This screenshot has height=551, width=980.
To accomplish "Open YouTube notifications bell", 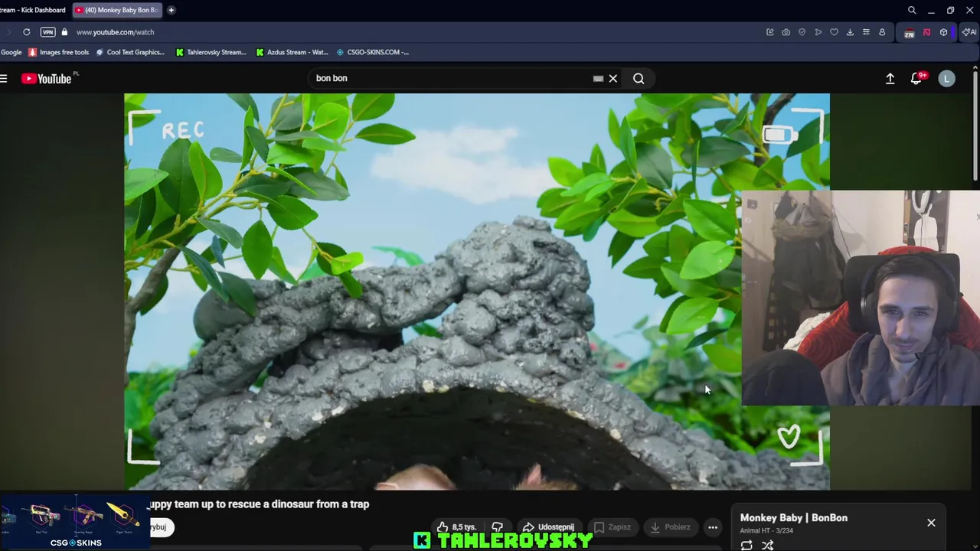I will pos(916,78).
